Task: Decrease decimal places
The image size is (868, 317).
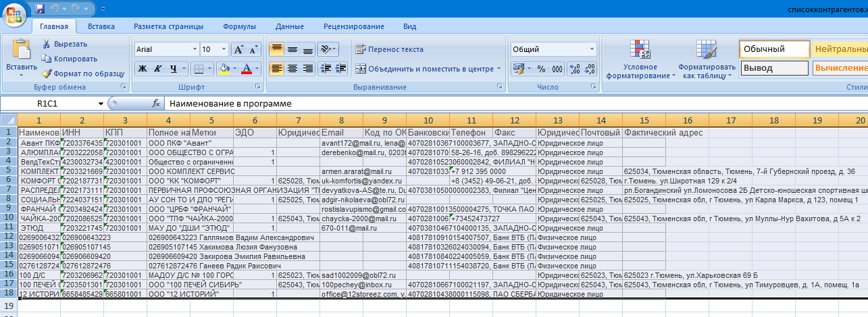Action: tap(590, 68)
